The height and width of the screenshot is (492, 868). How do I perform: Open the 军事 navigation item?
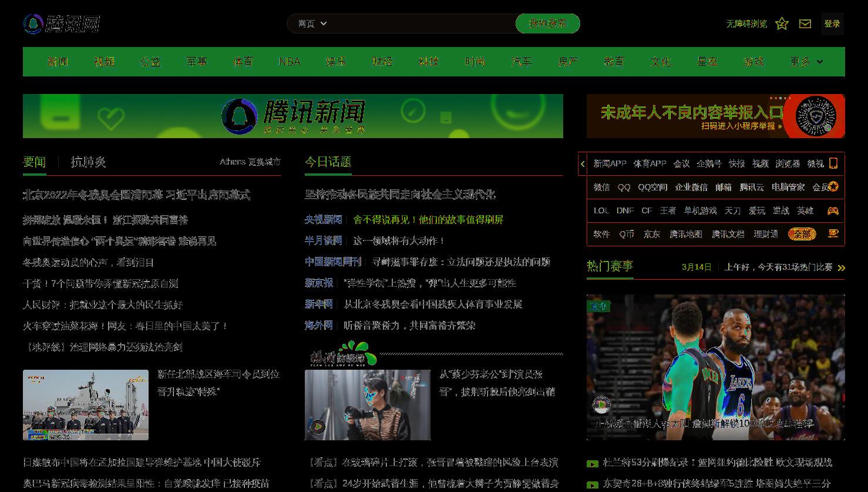[197, 62]
